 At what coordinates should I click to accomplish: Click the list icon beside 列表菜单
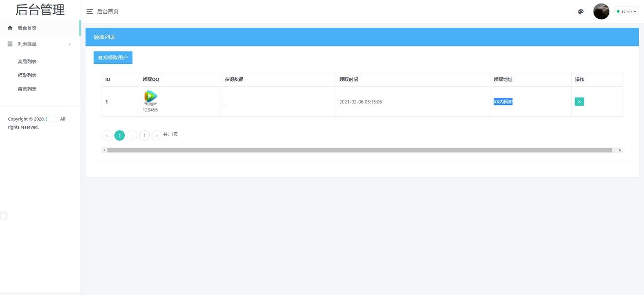coord(10,44)
